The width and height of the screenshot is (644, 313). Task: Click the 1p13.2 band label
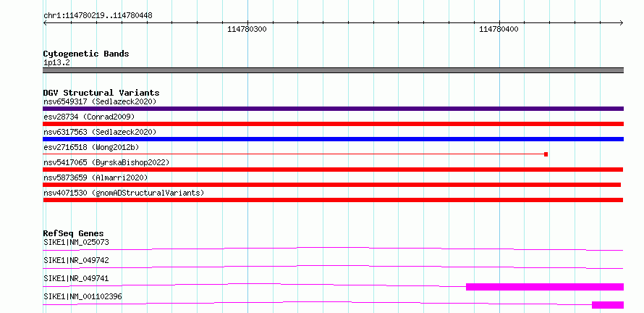(x=56, y=63)
